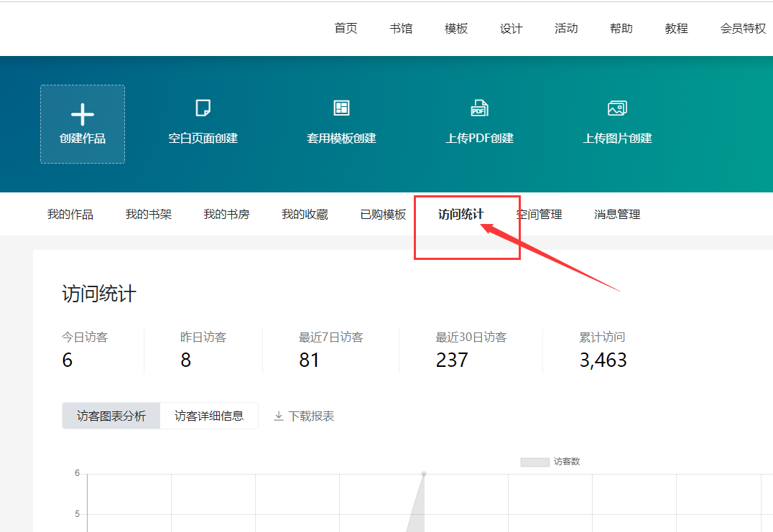Click the 空白页面创建 label
This screenshot has height=532, width=773.
coord(203,139)
